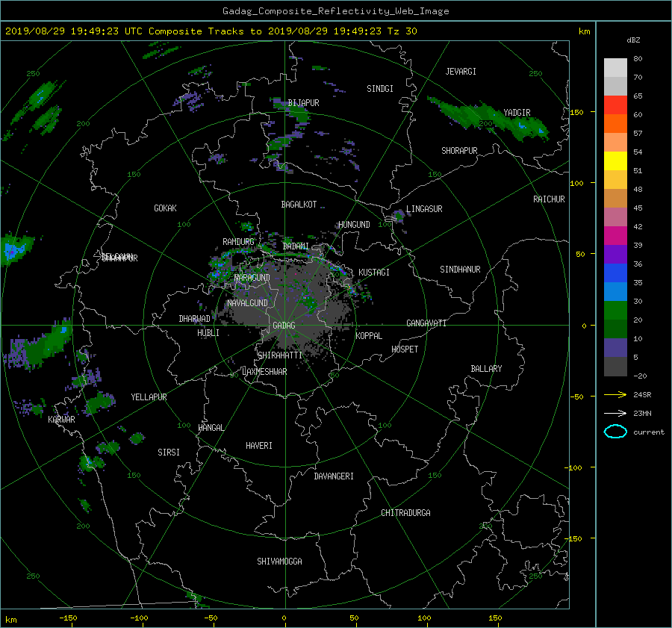Image resolution: width=672 pixels, height=628 pixels.
Task: Pick the blue 36 dBZ legend swatch
Action: pyautogui.click(x=615, y=273)
